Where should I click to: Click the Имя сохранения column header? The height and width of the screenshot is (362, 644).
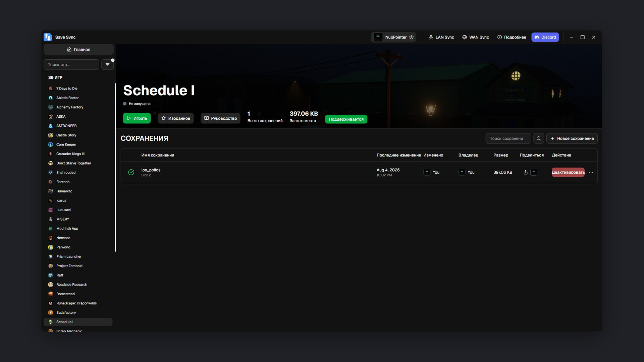tap(158, 155)
